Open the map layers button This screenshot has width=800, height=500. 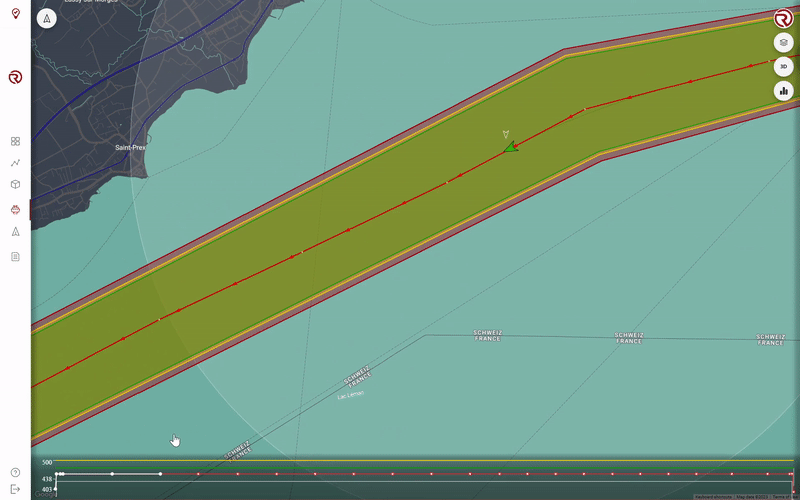(x=783, y=43)
